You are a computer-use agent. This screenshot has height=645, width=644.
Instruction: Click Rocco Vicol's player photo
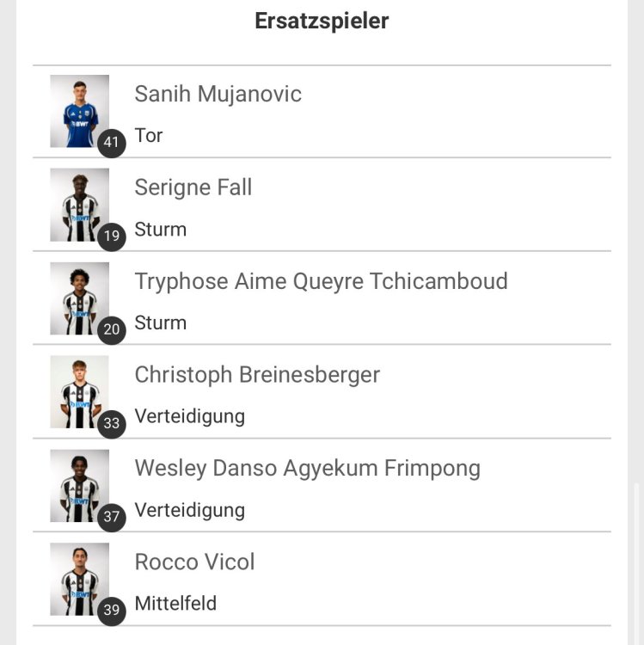(x=79, y=578)
